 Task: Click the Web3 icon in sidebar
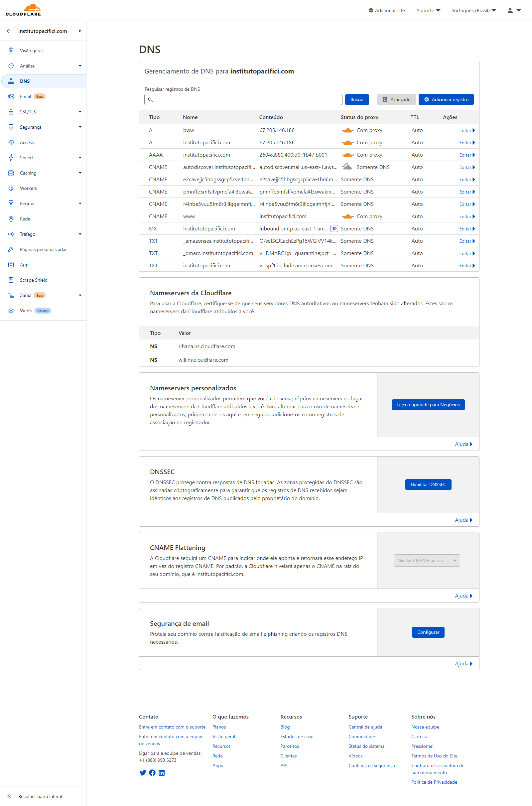point(11,310)
